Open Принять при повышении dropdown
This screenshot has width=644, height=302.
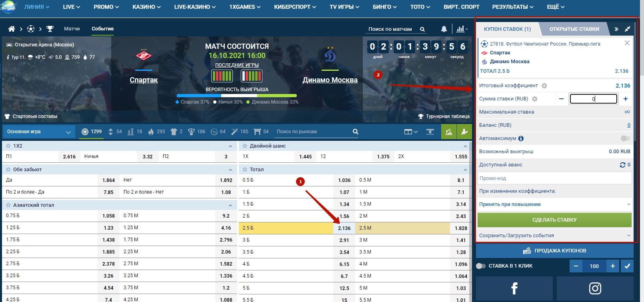pyautogui.click(x=554, y=204)
